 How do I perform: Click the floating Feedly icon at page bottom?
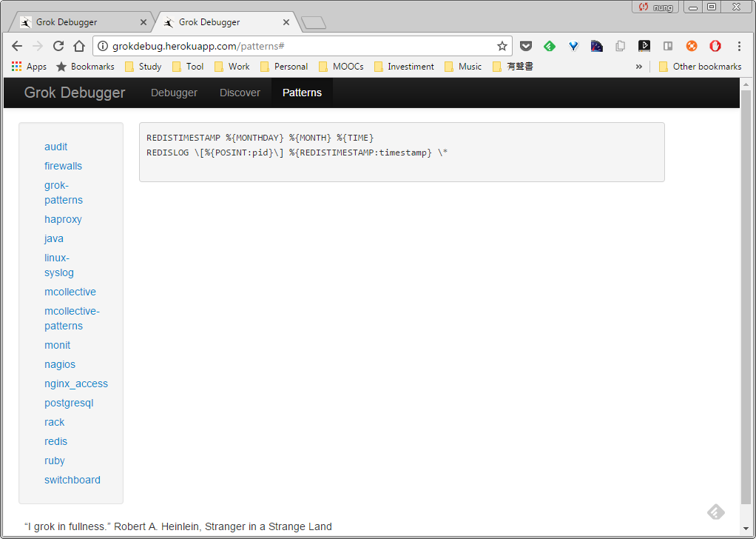pos(715,512)
